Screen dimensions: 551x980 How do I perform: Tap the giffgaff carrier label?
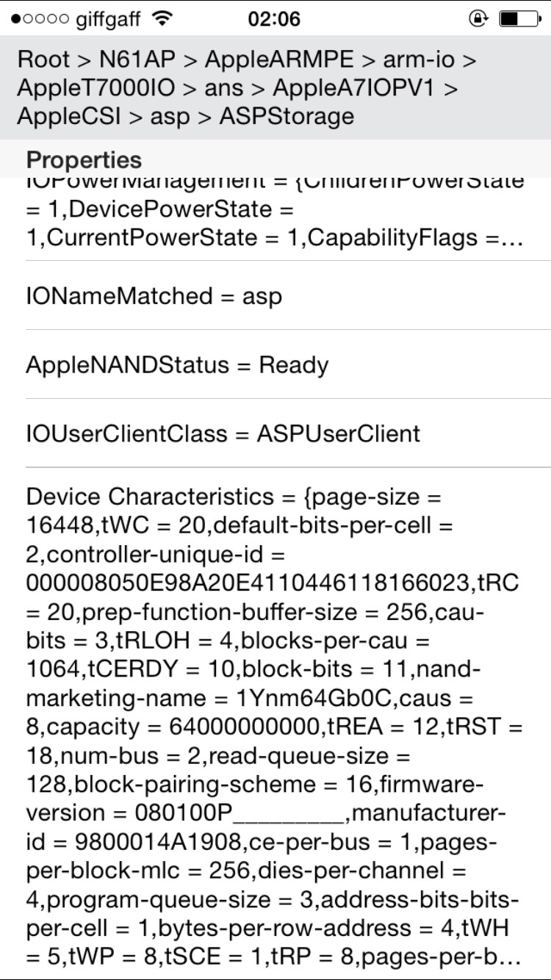(108, 19)
